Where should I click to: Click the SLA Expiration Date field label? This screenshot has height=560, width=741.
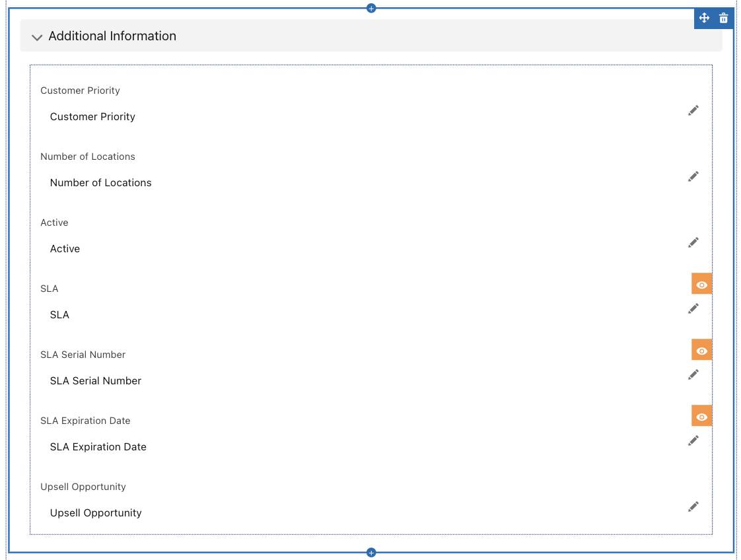coord(85,421)
